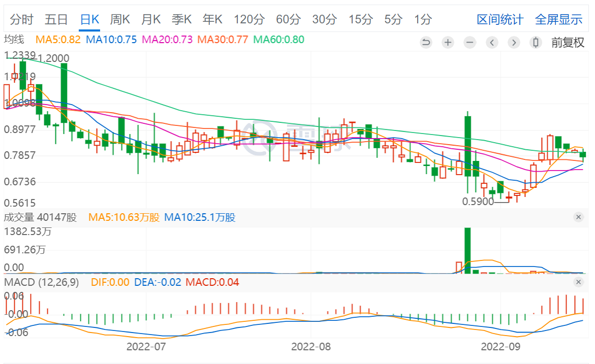Close the MACD indicator panel
This screenshot has width=595, height=364.
click(x=578, y=282)
